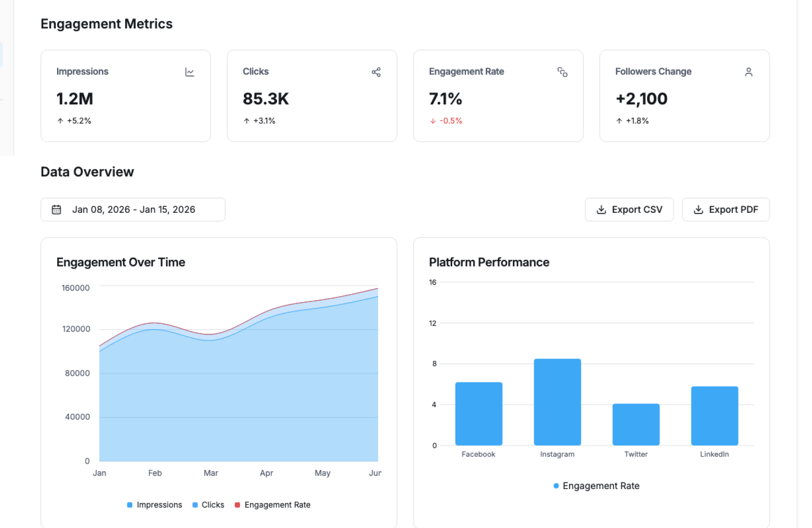Screen dimensions: 812x528
Task: Click the Instagram bar in Platform Performance
Action: coord(557,402)
